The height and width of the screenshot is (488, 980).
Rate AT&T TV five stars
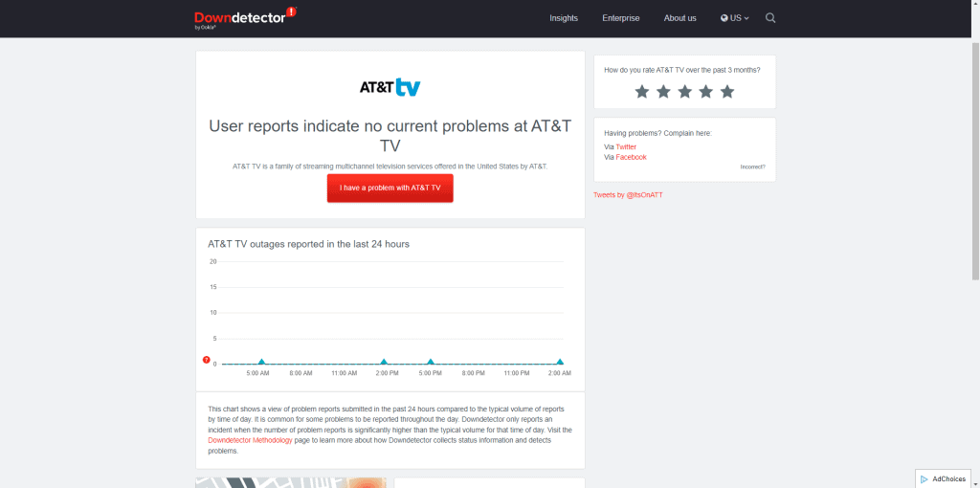point(727,92)
